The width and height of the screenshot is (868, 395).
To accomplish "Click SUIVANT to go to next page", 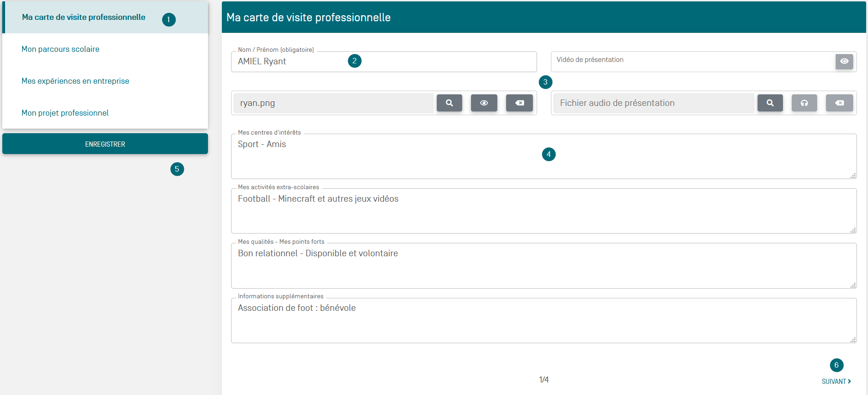I will point(836,382).
